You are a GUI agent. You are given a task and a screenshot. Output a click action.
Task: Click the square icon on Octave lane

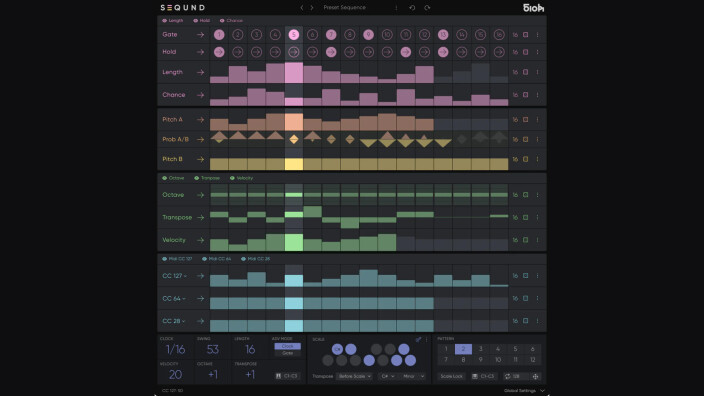[x=525, y=195]
